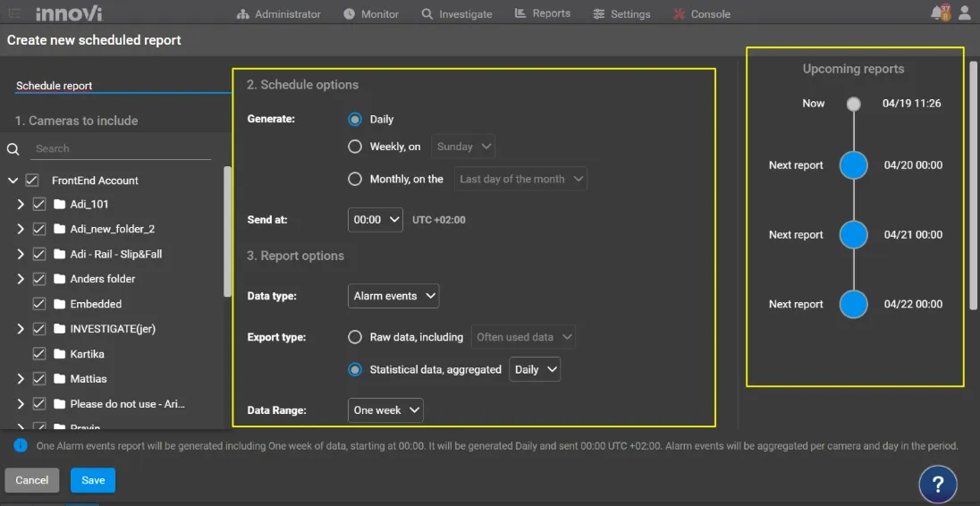This screenshot has width=980, height=506.
Task: Click the Embedded folder icon
Action: 59,304
